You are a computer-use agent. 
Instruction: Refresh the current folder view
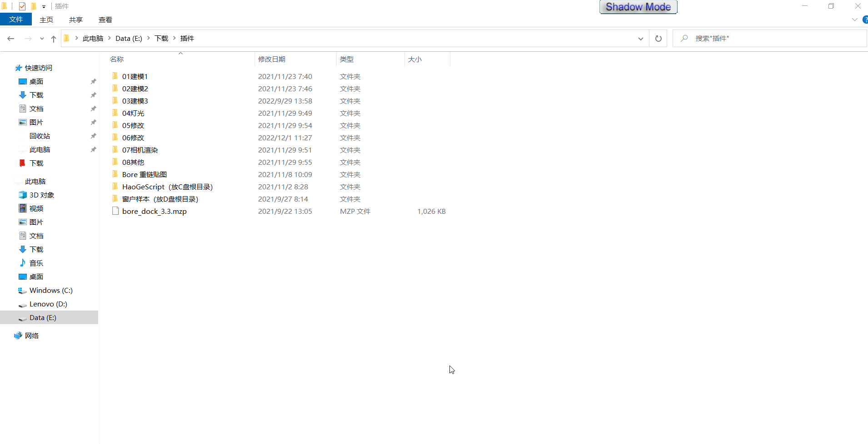coord(658,39)
